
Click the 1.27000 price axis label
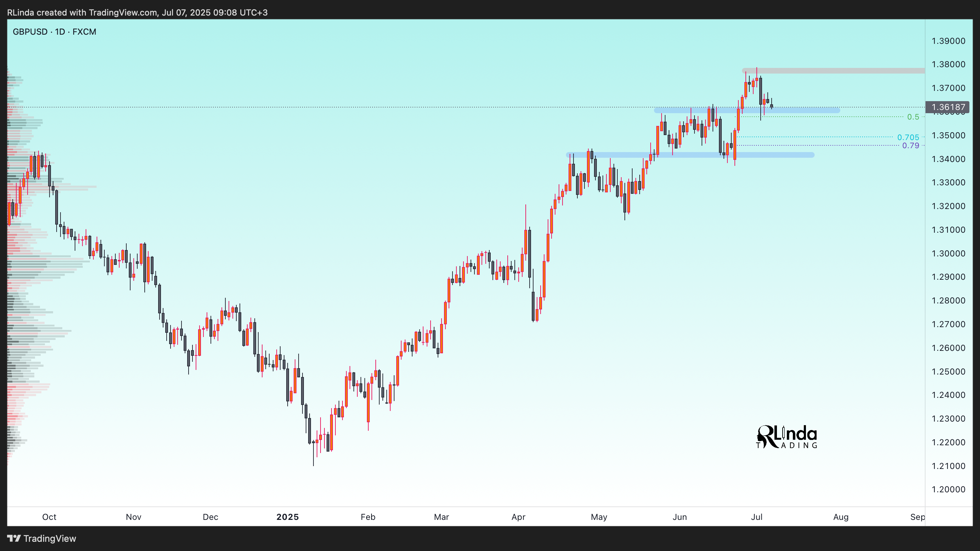pos(948,324)
